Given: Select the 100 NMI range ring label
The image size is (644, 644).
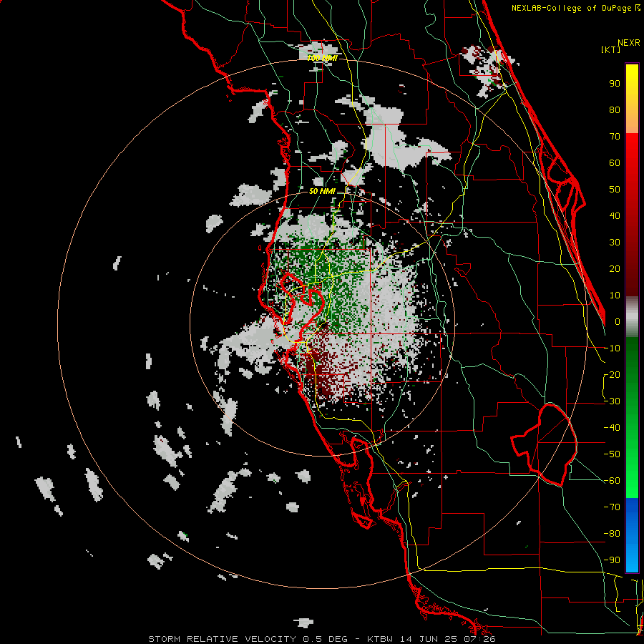Looking at the screenshot, I should point(323,58).
